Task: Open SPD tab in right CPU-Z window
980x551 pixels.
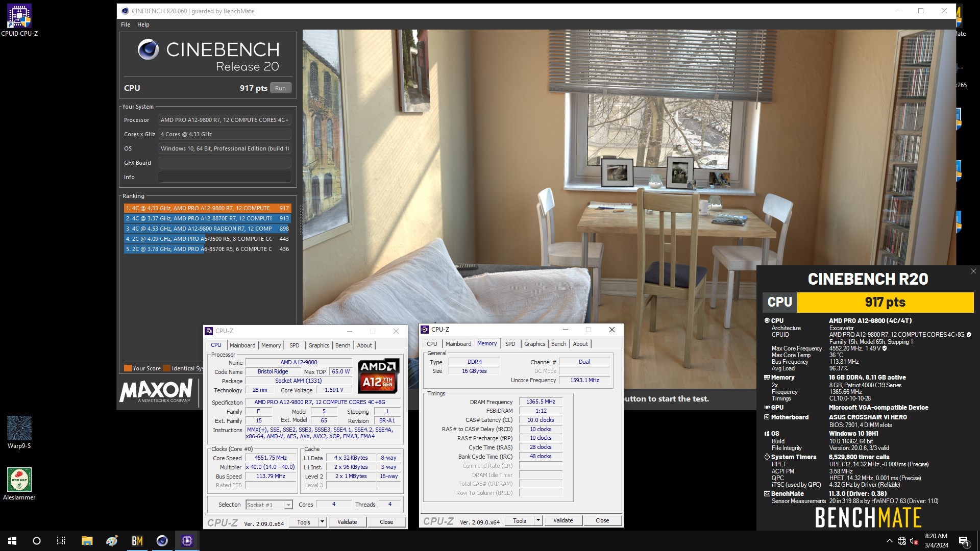Action: 510,344
